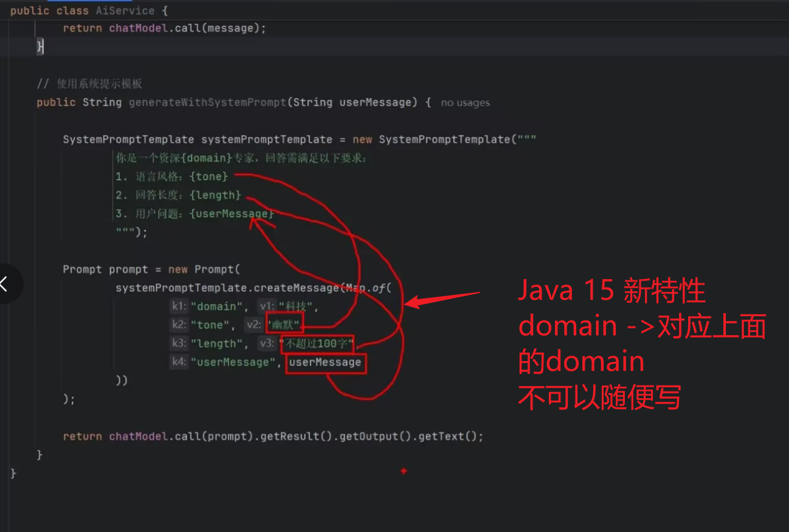Click the {length} placeholder in the template
This screenshot has height=532, width=789.
click(x=215, y=195)
